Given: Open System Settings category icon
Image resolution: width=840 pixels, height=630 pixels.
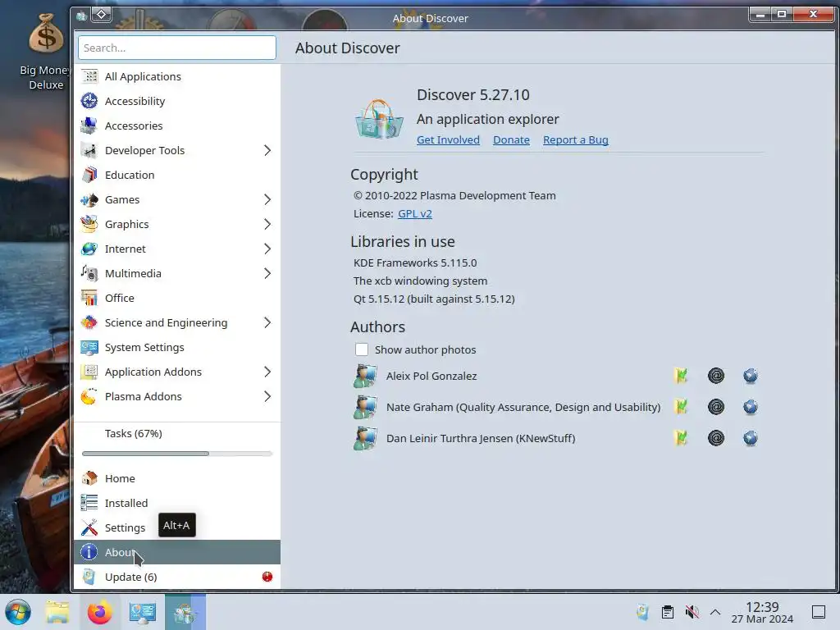Looking at the screenshot, I should 89,347.
